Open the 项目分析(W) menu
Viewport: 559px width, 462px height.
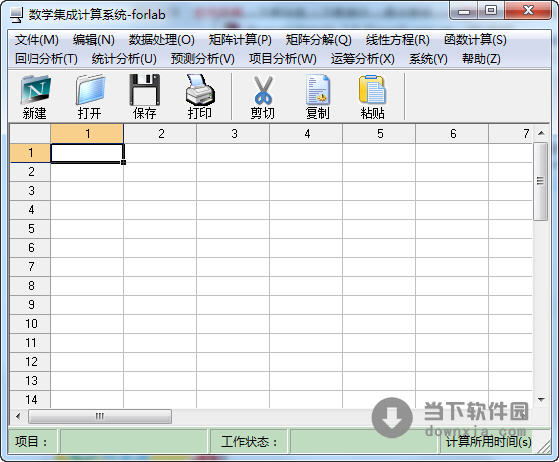(283, 59)
